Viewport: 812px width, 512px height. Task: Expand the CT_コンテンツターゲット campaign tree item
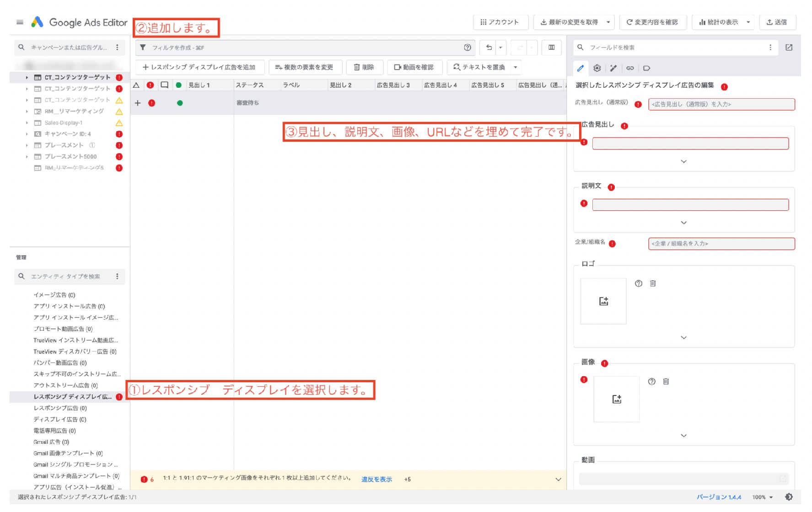tap(27, 77)
